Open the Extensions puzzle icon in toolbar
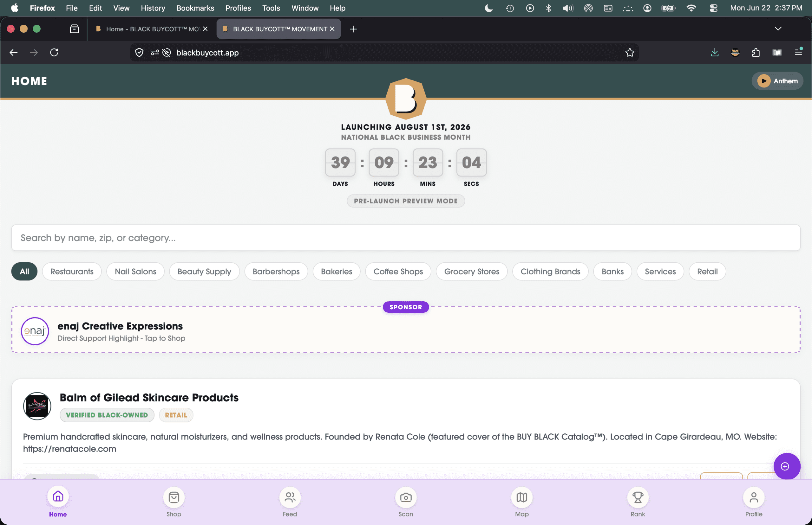 pos(756,53)
